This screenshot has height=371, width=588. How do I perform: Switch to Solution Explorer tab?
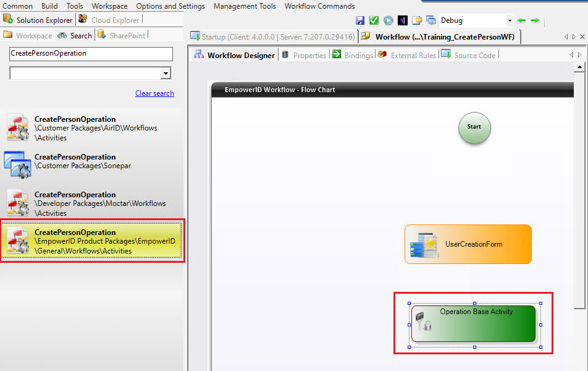[38, 20]
